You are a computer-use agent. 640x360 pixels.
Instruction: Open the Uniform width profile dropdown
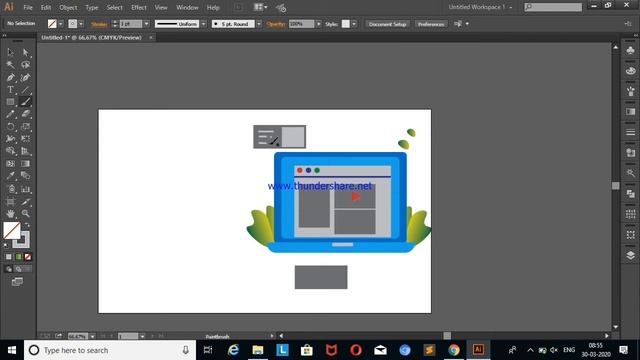[x=203, y=24]
